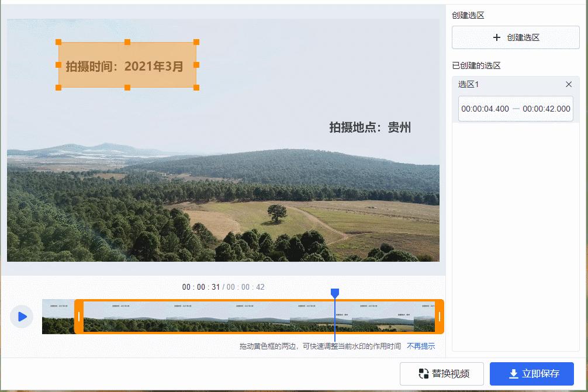Click the top-center resize handle of the watermark box

(x=127, y=42)
